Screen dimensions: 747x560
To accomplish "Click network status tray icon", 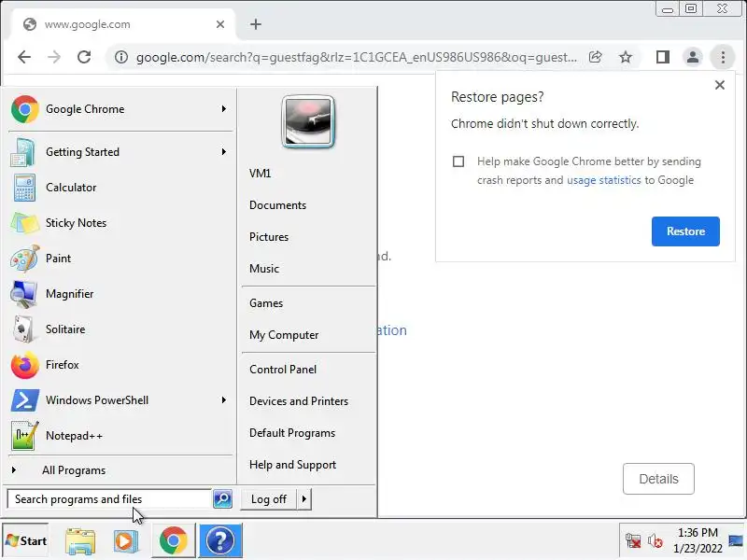I will [633, 541].
